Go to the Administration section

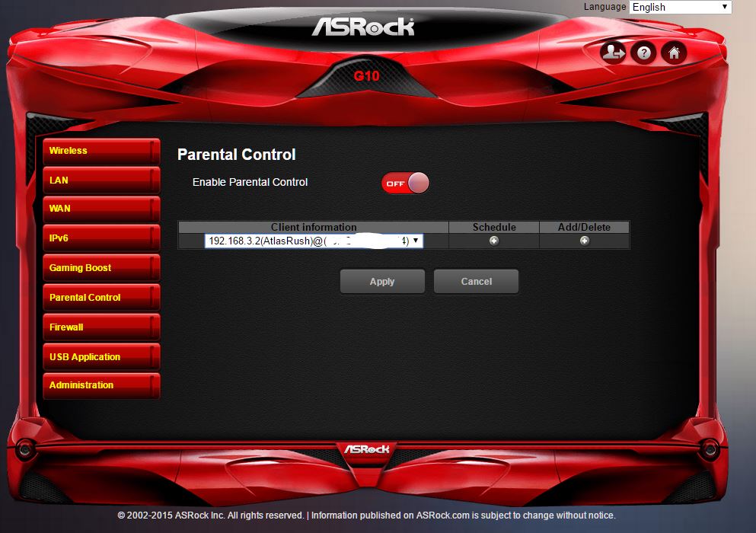point(100,385)
